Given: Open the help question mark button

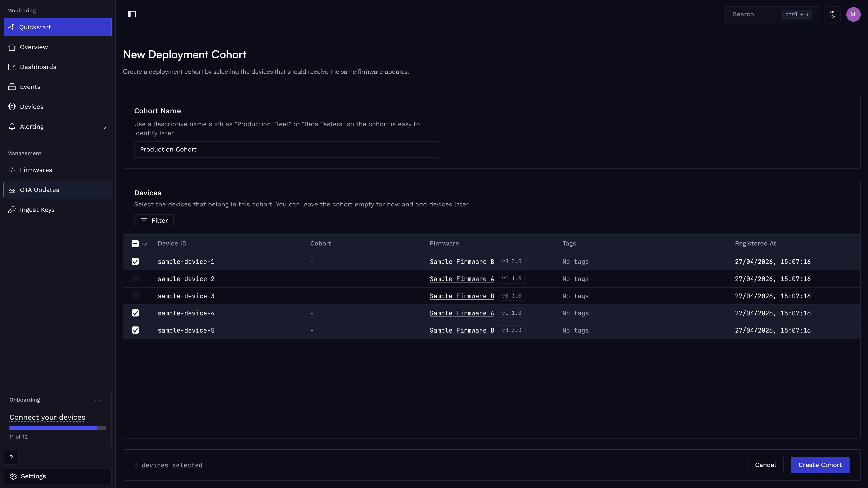Looking at the screenshot, I should click(11, 457).
